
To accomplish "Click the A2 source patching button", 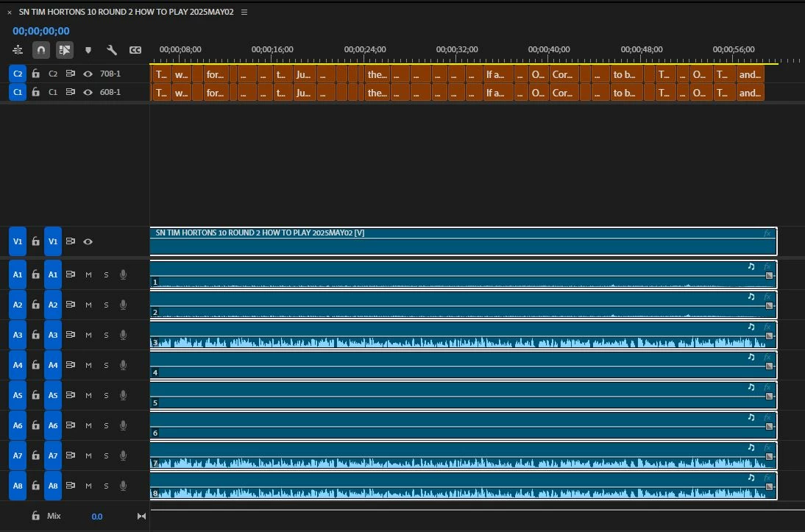I will click(x=18, y=305).
